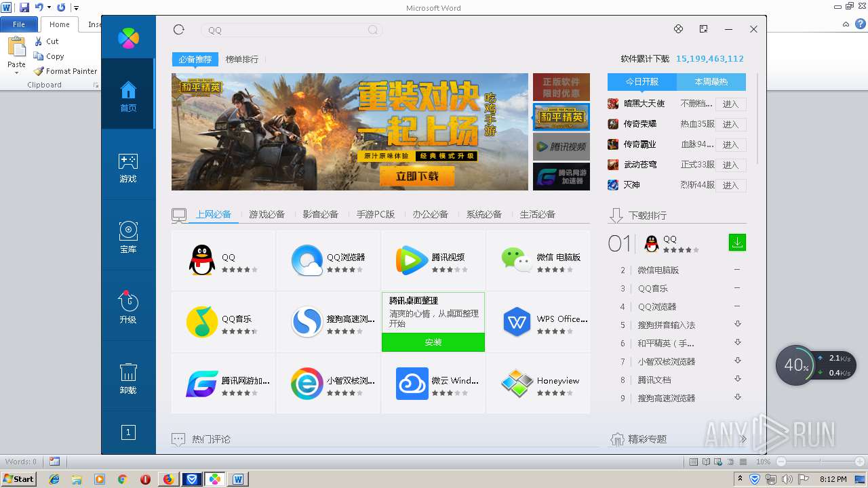Open the Word Undo dropdown arrow
The height and width of the screenshot is (488, 868).
click(49, 7)
